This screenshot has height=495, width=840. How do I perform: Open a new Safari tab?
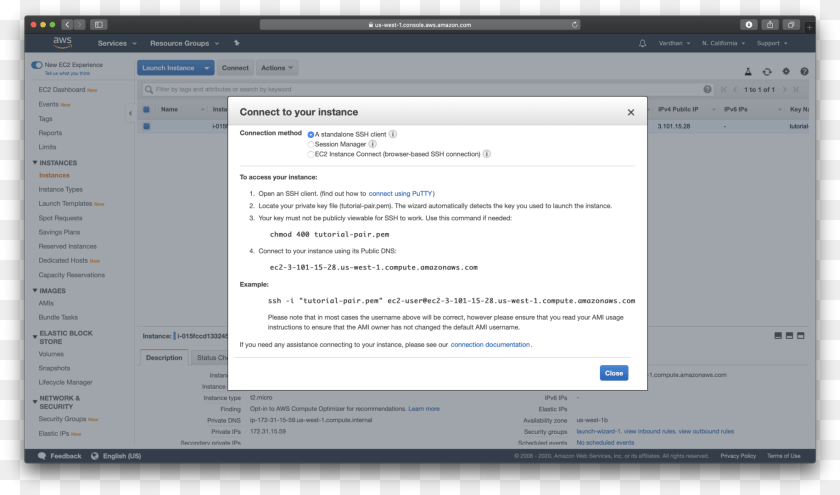(x=809, y=26)
